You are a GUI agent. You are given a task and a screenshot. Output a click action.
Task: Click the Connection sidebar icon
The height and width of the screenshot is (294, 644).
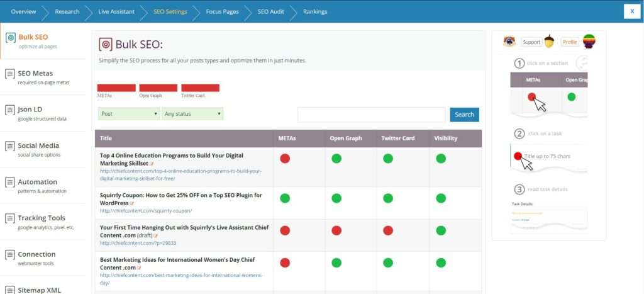tap(9, 255)
